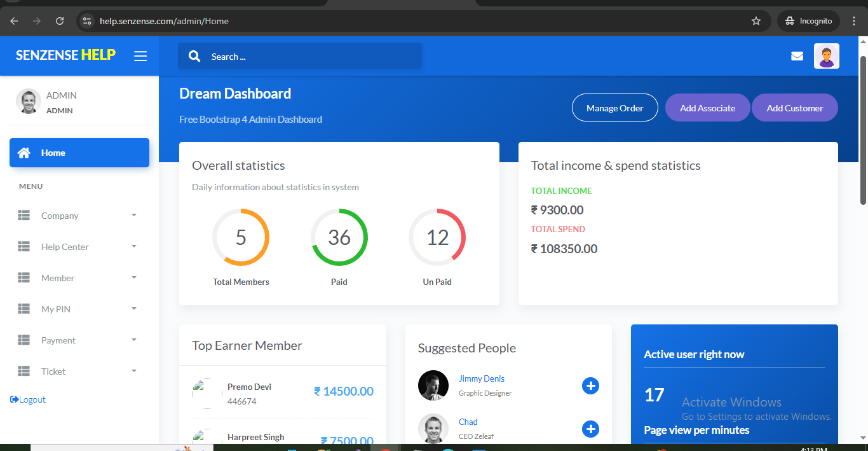Expand the Payment menu caret
868x451 pixels.
point(134,340)
